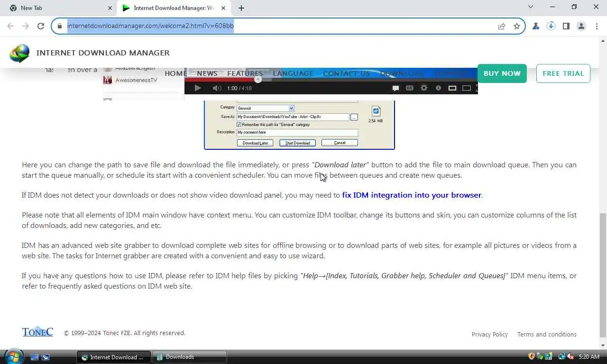This screenshot has width=607, height=364.
Task: Open the HOME navigation item
Action: pos(176,73)
